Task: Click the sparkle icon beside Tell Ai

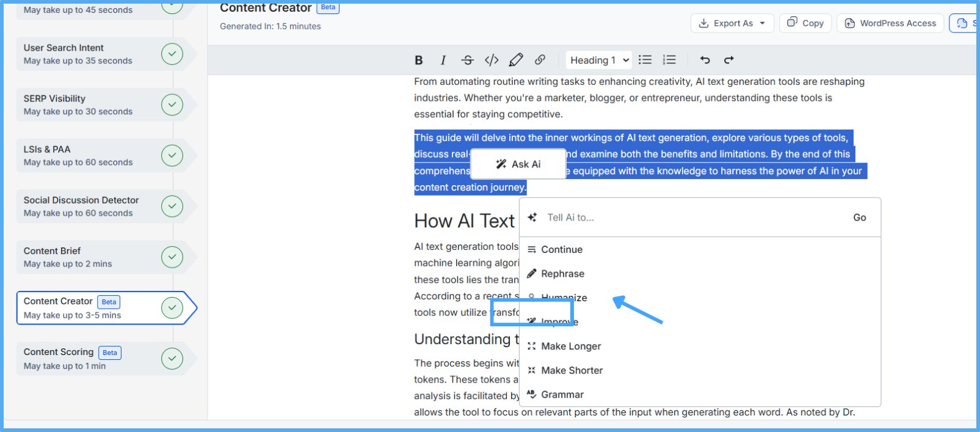Action: pyautogui.click(x=532, y=218)
